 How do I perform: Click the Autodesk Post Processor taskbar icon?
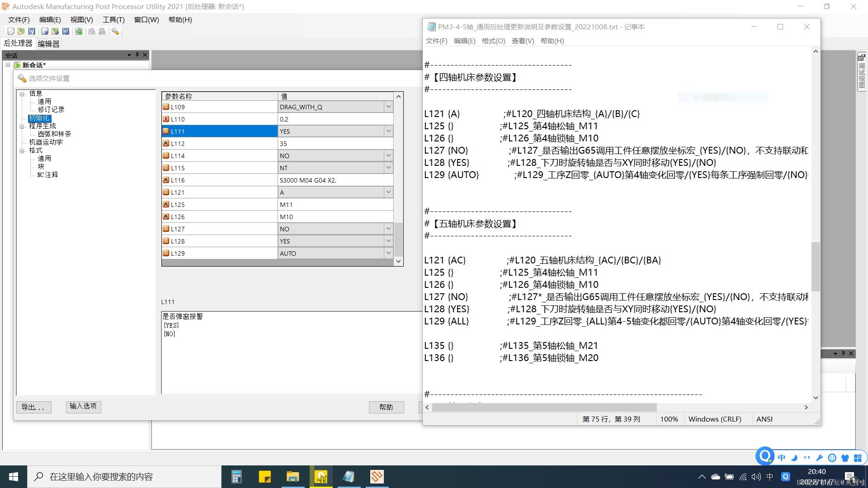[377, 477]
